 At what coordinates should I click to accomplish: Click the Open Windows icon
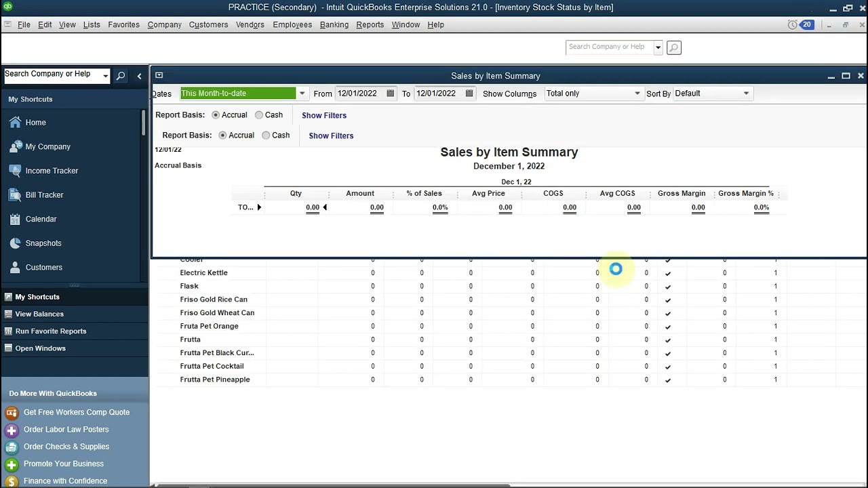(x=8, y=348)
